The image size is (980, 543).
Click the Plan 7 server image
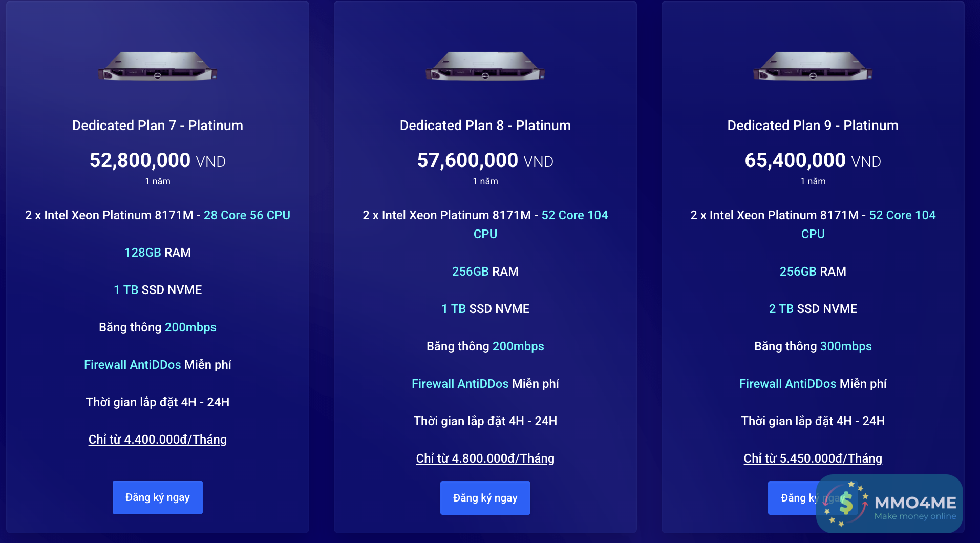(x=157, y=67)
